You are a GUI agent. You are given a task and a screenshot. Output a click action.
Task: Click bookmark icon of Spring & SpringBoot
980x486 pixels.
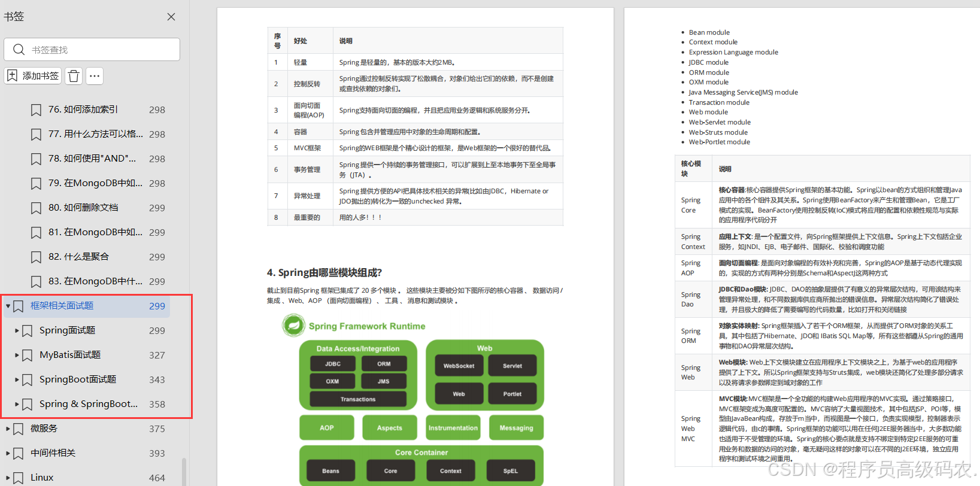click(x=28, y=405)
